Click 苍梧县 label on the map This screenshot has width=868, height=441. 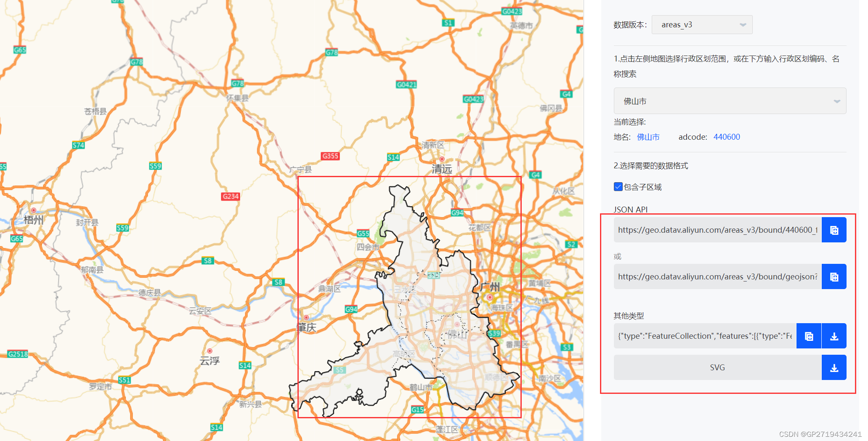(x=95, y=111)
